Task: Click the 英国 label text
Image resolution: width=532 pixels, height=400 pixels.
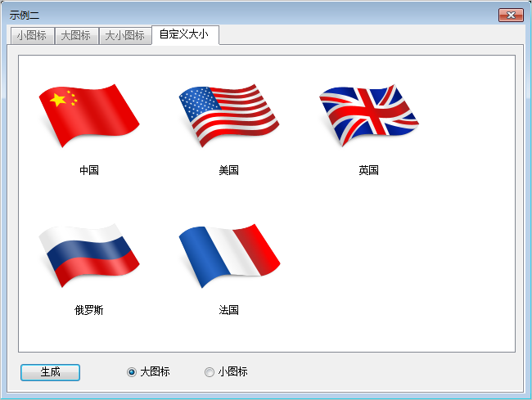Action: coord(369,170)
